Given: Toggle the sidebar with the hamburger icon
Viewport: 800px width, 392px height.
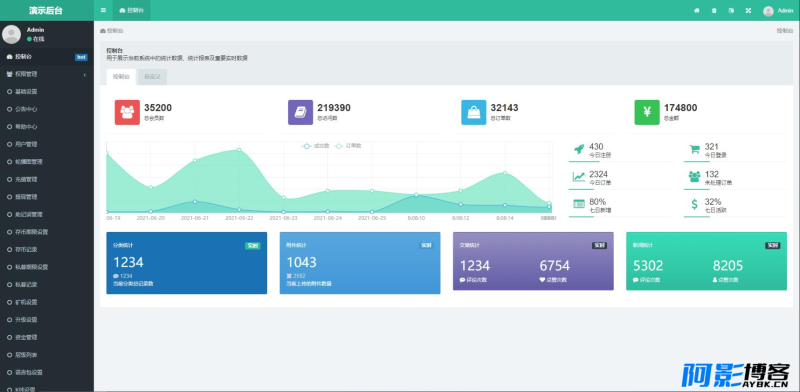Looking at the screenshot, I should [104, 10].
